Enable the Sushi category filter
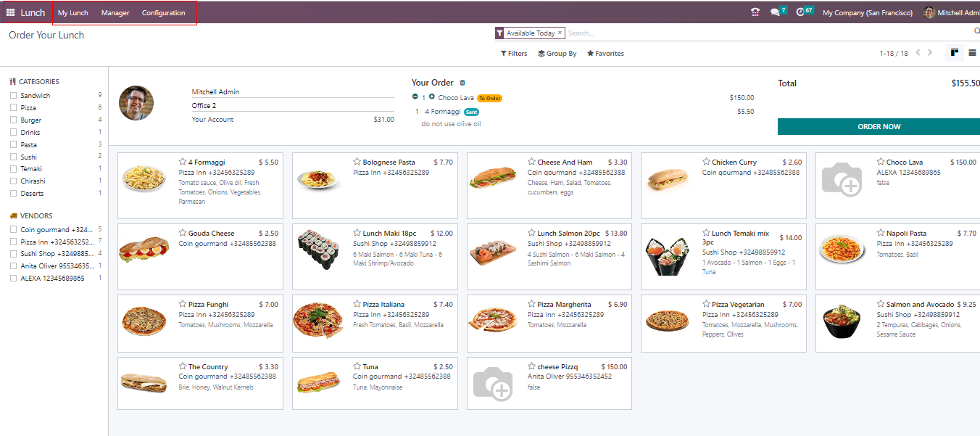 [13, 157]
